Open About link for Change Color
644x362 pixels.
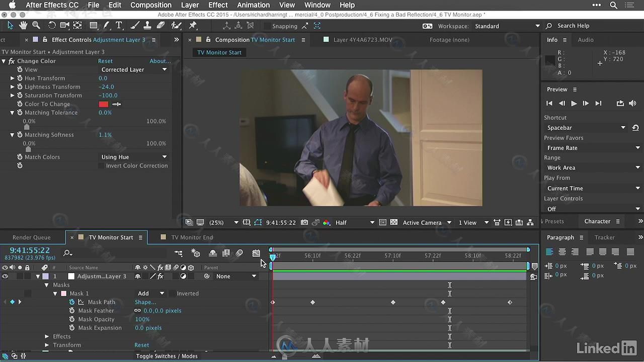click(x=160, y=61)
